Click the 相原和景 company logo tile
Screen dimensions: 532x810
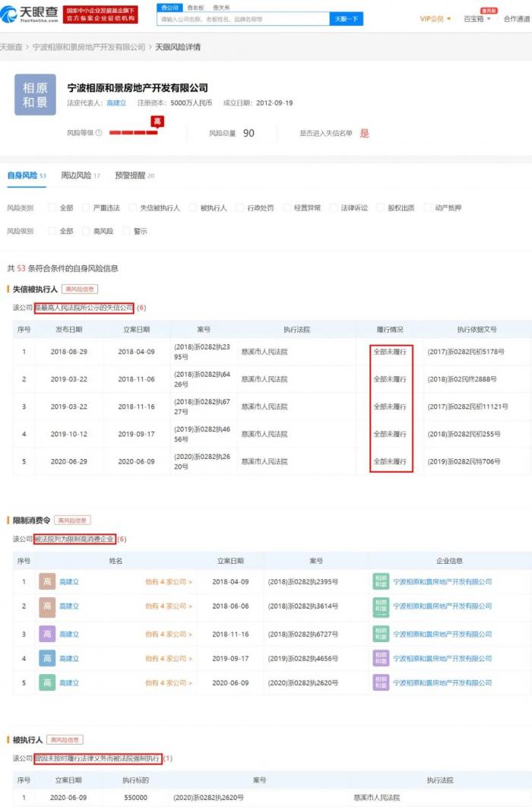coord(35,95)
